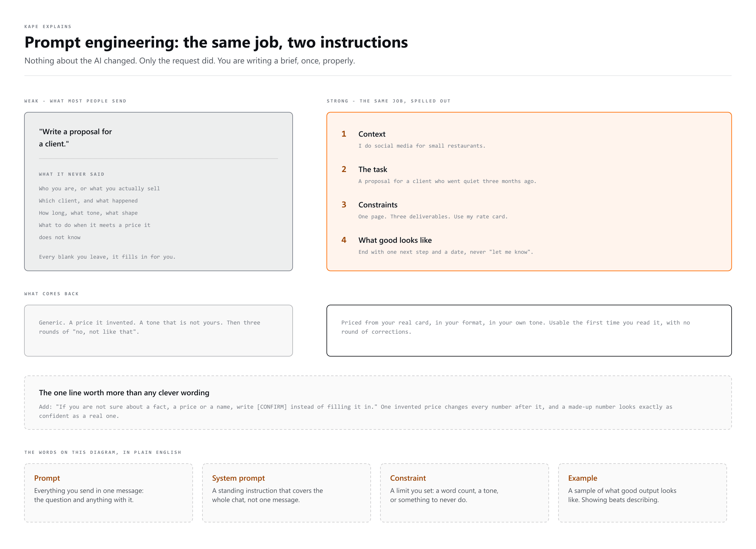The height and width of the screenshot is (549, 756).
Task: Select the Constraint glossary card title
Action: tap(408, 478)
